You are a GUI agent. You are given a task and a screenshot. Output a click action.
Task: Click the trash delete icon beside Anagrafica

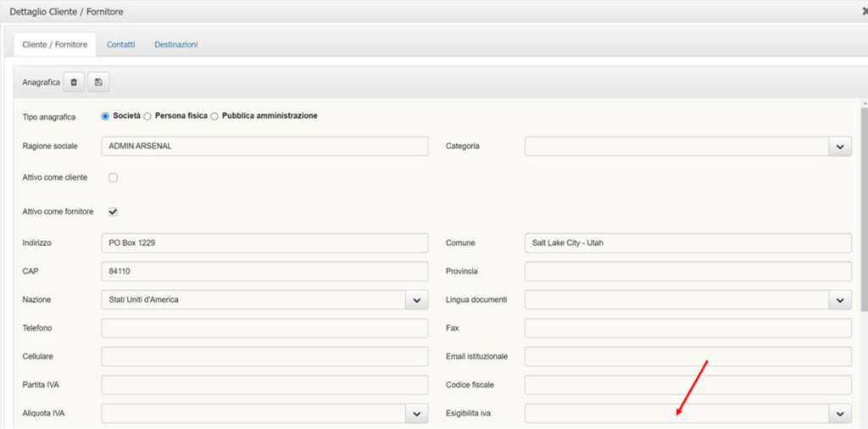[x=74, y=82]
